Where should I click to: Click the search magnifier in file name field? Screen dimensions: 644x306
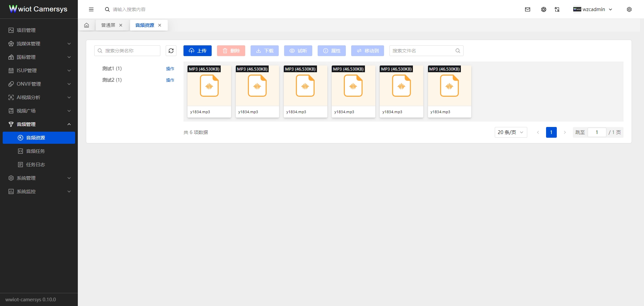[458, 51]
